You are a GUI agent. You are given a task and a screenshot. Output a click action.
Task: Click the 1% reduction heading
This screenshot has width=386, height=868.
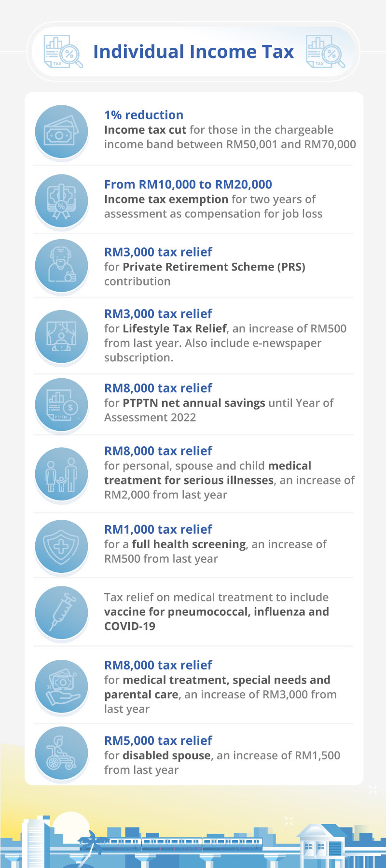pyautogui.click(x=144, y=115)
